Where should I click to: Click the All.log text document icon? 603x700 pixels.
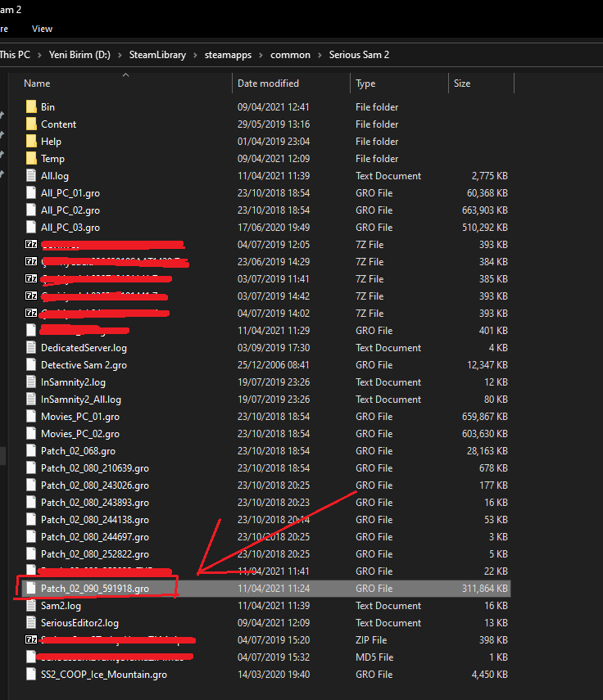pyautogui.click(x=31, y=176)
